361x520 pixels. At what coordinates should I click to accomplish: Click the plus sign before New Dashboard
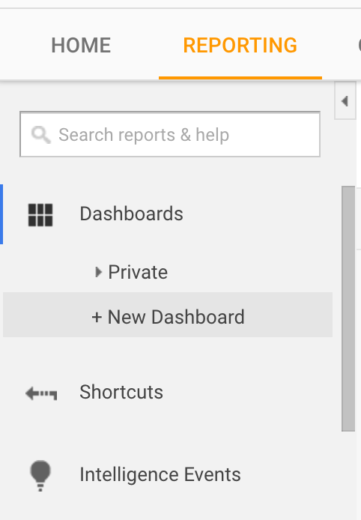[97, 317]
